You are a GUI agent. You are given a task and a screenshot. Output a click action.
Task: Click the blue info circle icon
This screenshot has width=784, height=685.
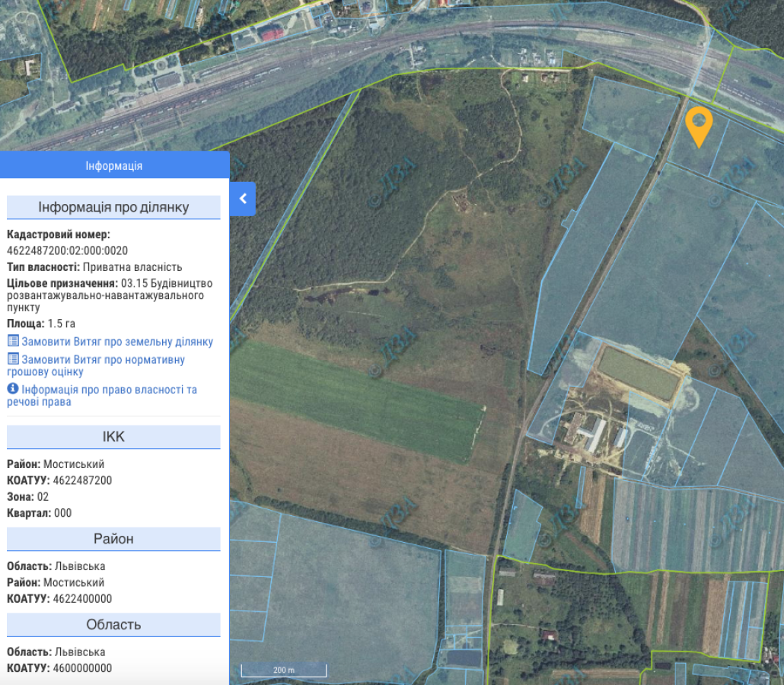(x=13, y=389)
